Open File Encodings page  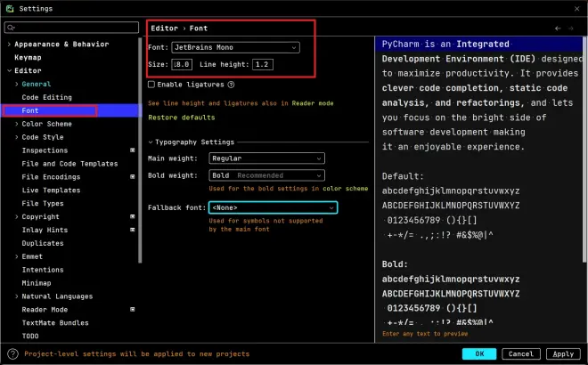[x=51, y=177]
